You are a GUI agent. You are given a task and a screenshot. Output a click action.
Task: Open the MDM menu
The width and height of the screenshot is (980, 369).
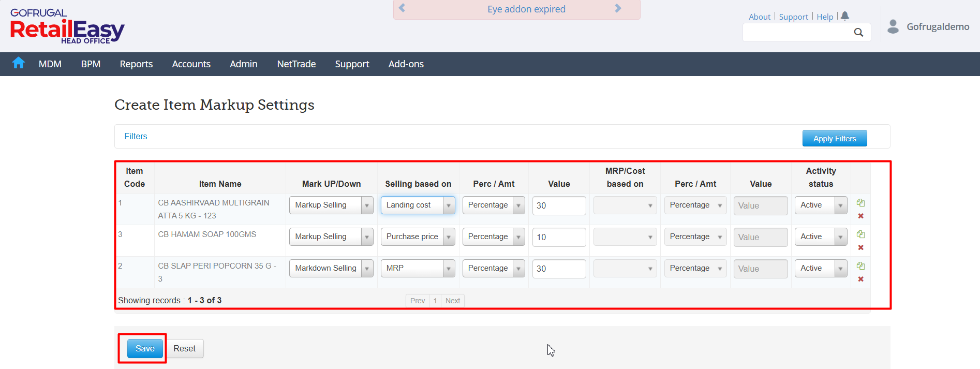coord(50,64)
